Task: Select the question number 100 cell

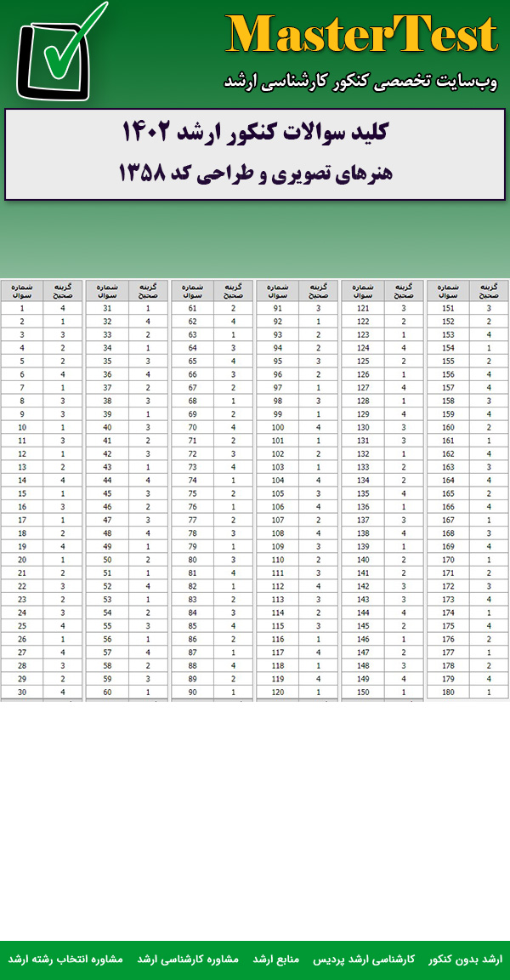Action: coord(277,428)
